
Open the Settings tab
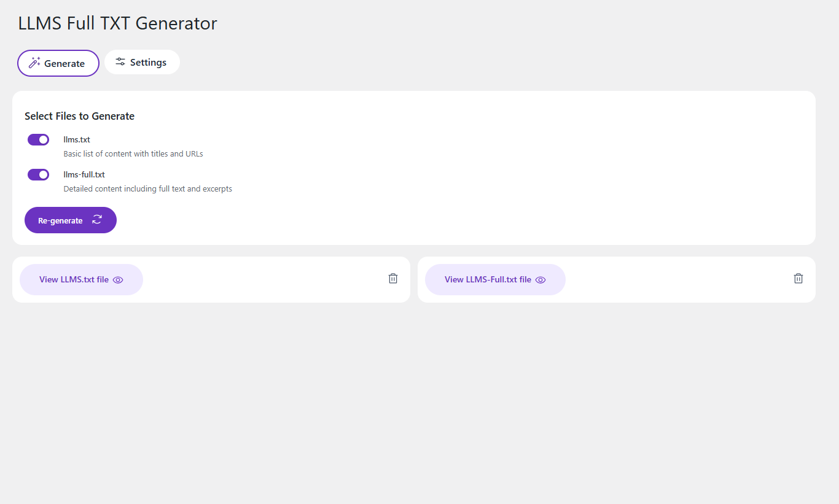(142, 62)
